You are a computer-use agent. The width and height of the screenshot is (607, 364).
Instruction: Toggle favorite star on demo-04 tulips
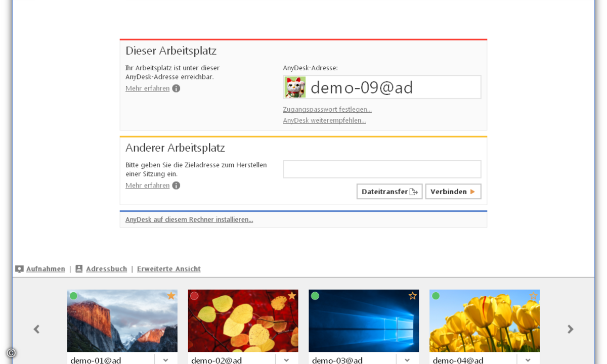pyautogui.click(x=533, y=296)
